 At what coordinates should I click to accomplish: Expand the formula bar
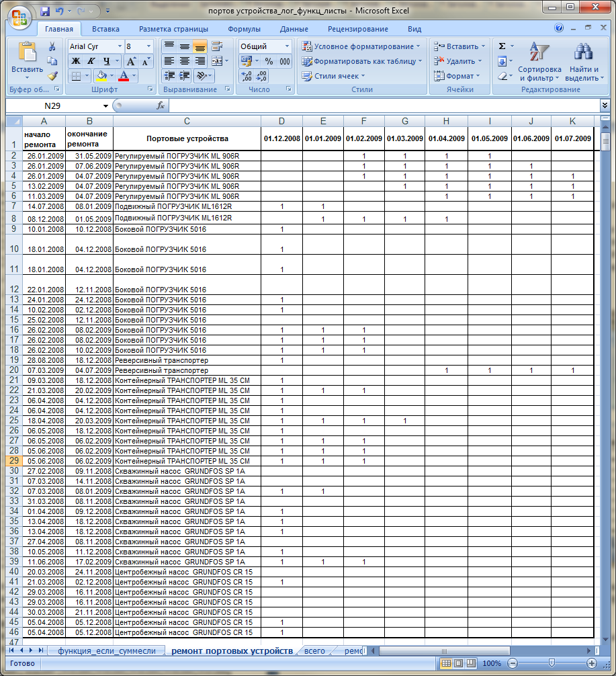605,105
